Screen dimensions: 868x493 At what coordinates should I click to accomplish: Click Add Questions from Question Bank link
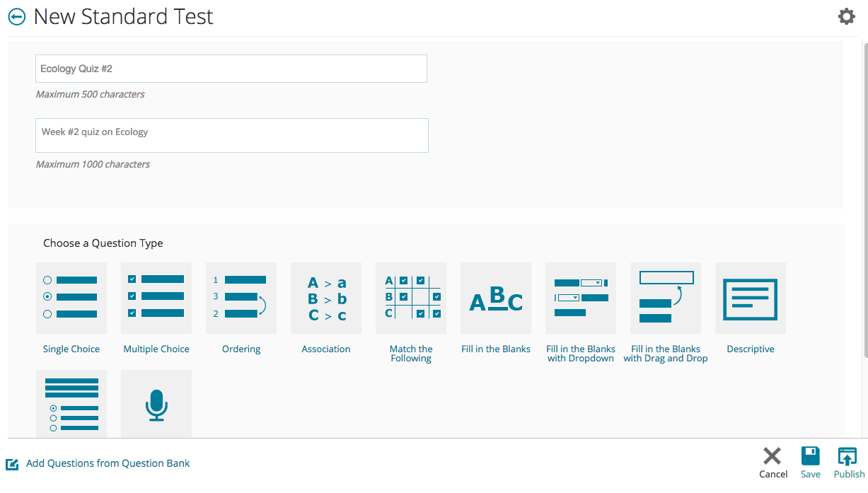click(108, 463)
